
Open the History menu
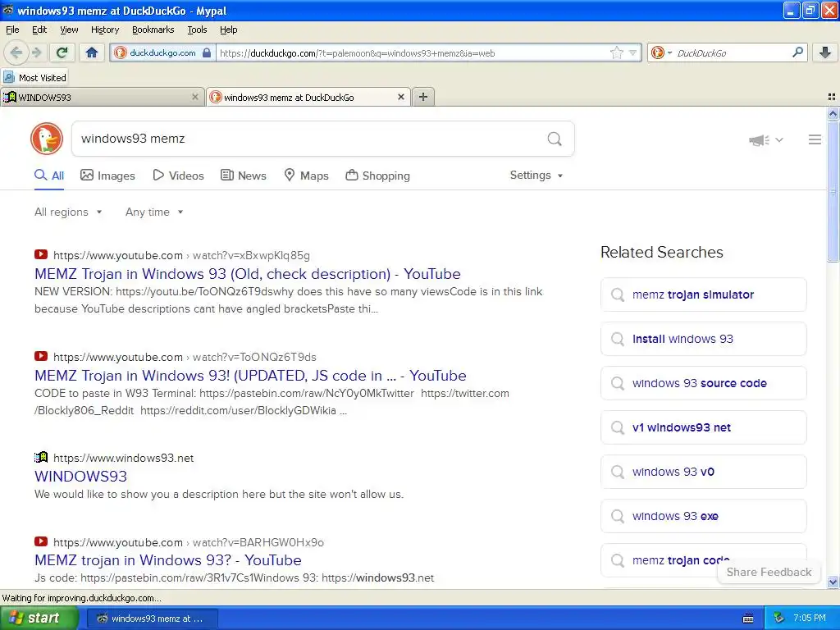(x=104, y=30)
